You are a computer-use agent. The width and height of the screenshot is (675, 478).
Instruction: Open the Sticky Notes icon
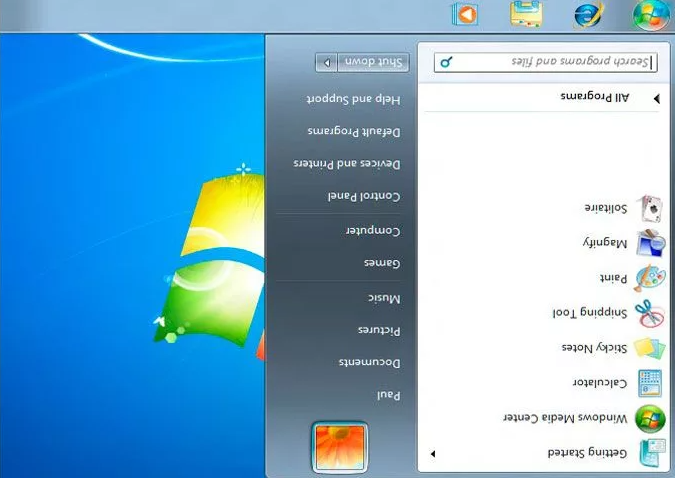coord(650,348)
